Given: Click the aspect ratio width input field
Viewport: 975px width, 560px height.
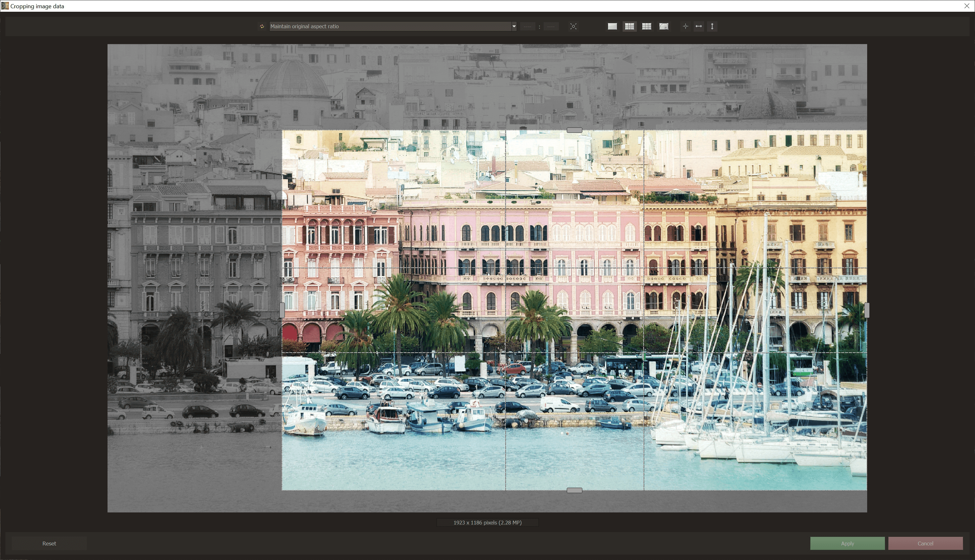Looking at the screenshot, I should (527, 27).
